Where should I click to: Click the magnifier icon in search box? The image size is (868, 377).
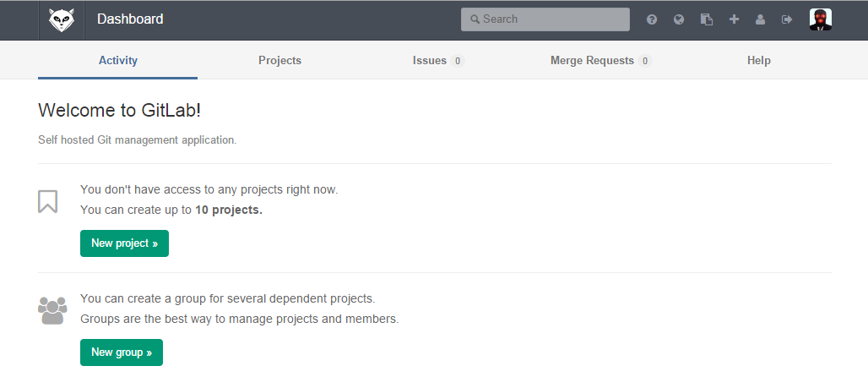click(x=475, y=19)
